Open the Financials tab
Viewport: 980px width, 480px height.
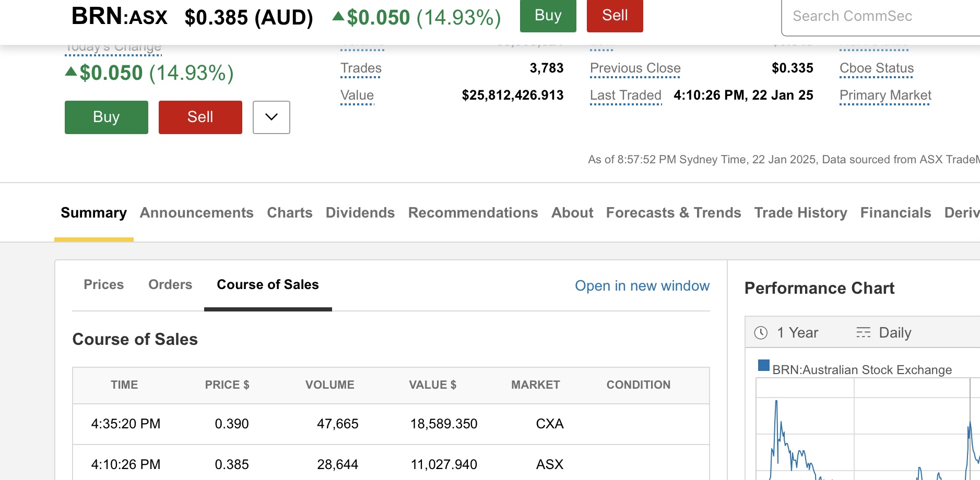896,213
